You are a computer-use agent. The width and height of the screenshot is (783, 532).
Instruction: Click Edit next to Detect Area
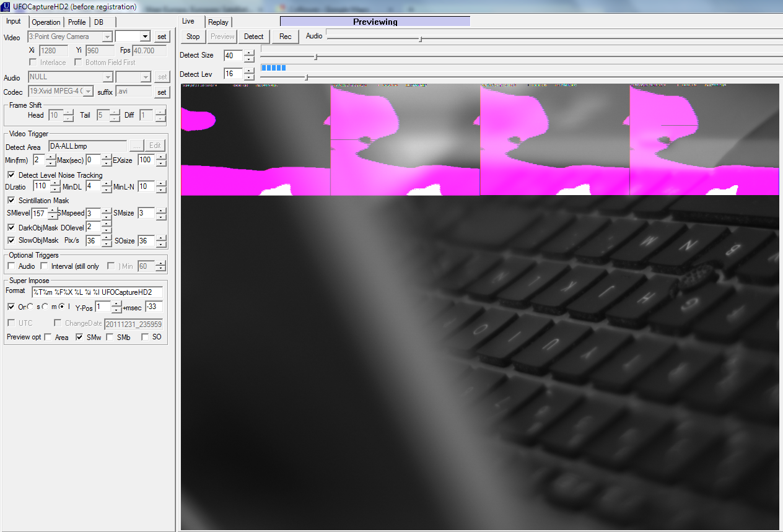pyautogui.click(x=154, y=145)
